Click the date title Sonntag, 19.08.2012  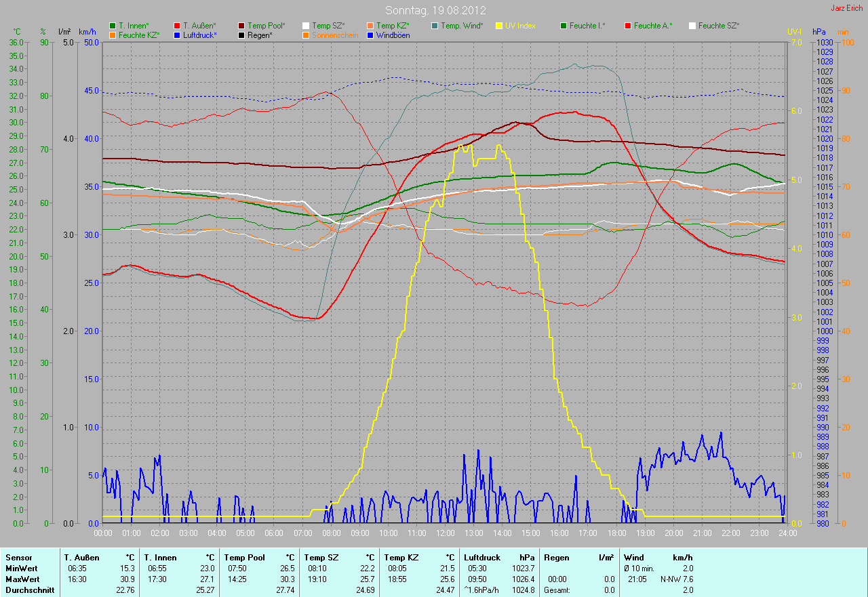click(x=433, y=10)
